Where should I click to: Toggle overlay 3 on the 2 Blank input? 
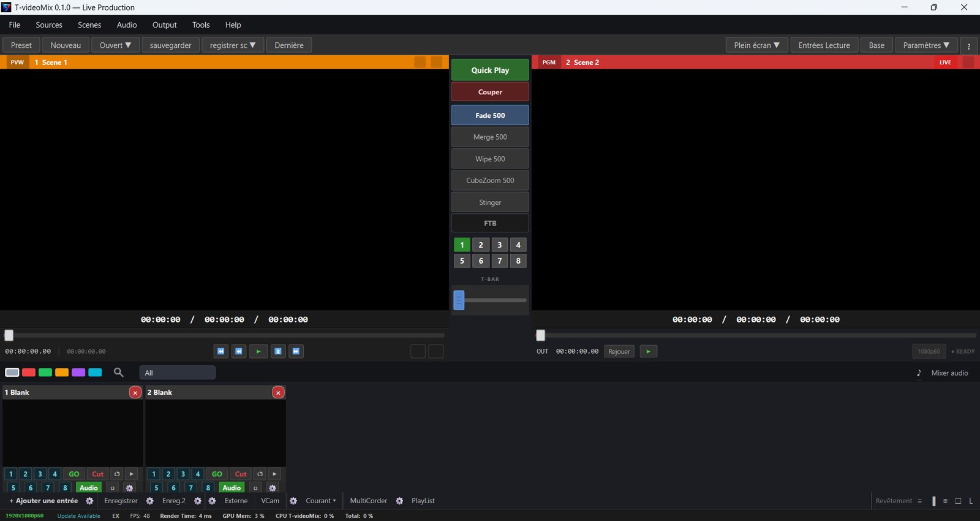[183, 474]
